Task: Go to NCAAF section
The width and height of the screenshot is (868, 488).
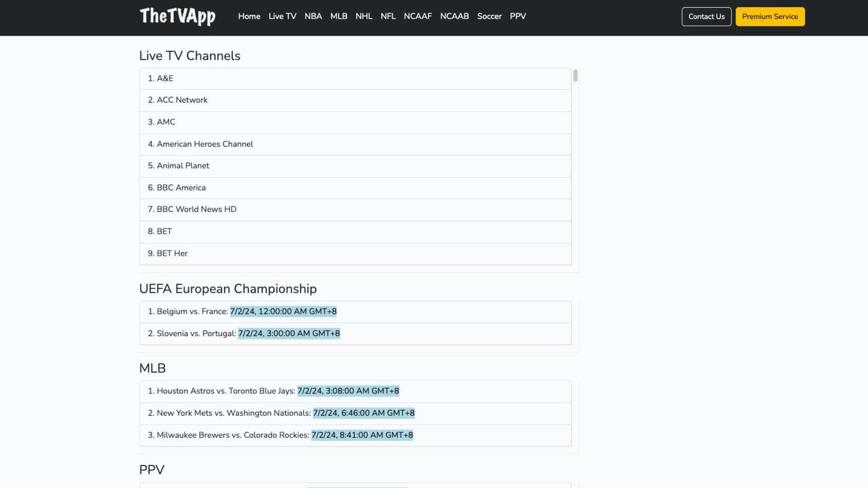Action: 418,16
